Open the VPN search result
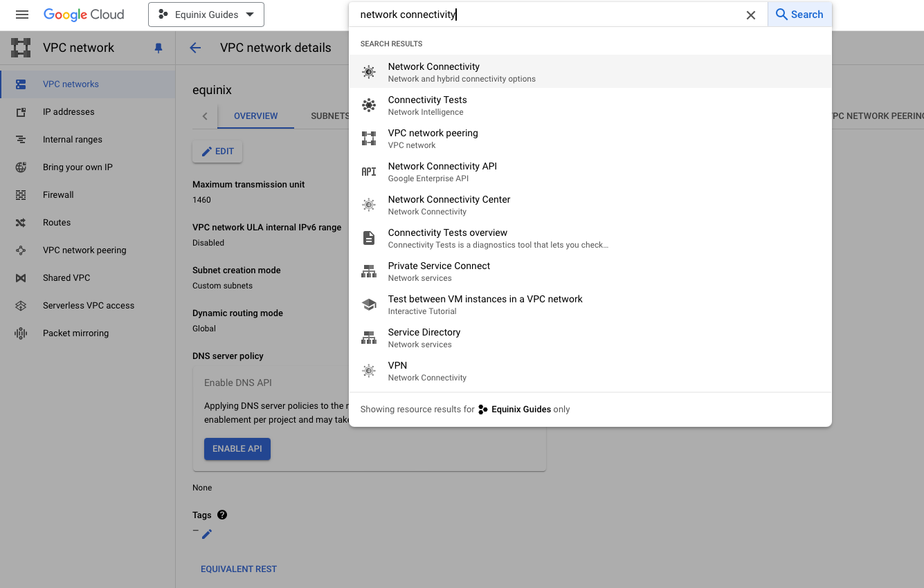The width and height of the screenshot is (924, 588). point(590,371)
